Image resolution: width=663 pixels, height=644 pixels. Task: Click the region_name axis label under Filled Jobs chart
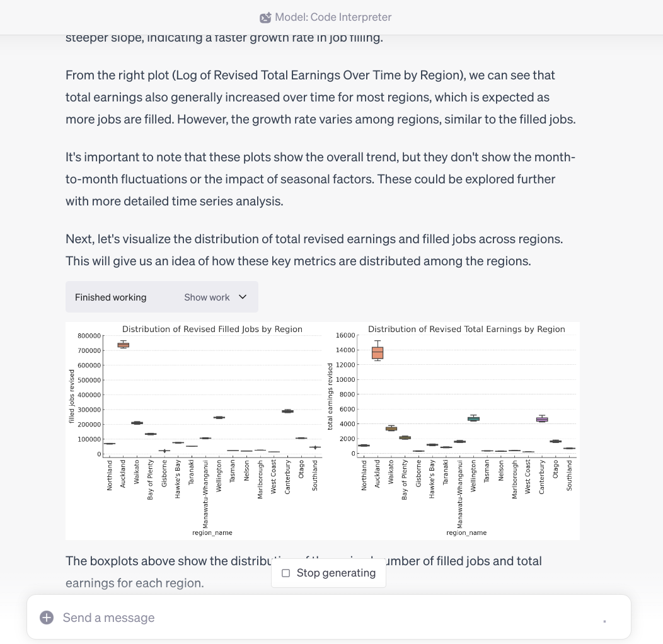[212, 532]
